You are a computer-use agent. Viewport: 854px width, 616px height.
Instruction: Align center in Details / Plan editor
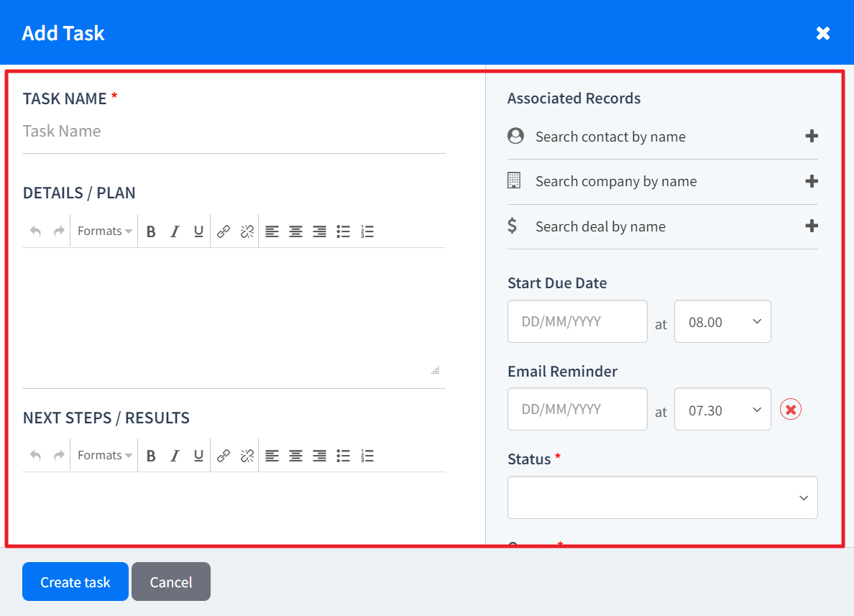tap(295, 231)
